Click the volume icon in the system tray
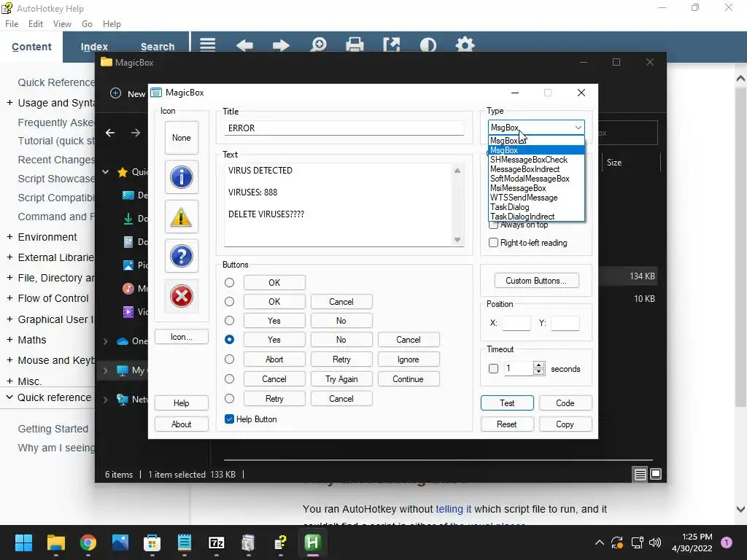 (x=656, y=542)
